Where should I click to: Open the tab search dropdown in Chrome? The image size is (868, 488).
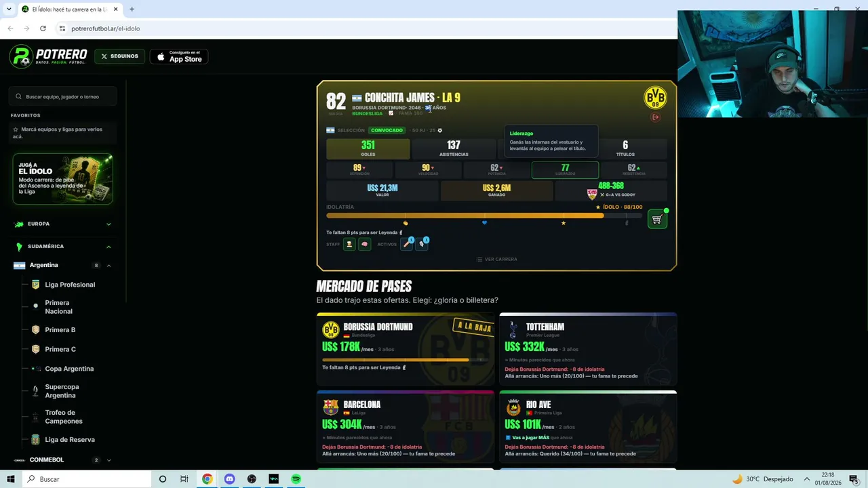pos(9,9)
